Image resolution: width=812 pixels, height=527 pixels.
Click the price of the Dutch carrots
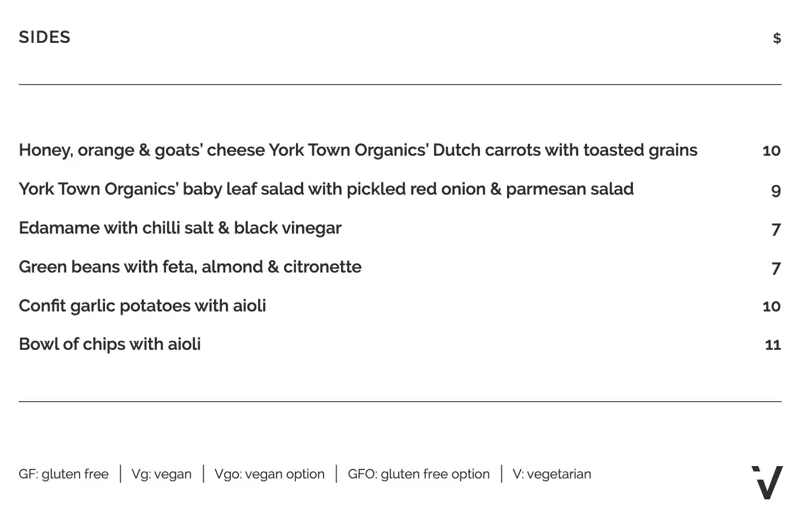click(771, 151)
